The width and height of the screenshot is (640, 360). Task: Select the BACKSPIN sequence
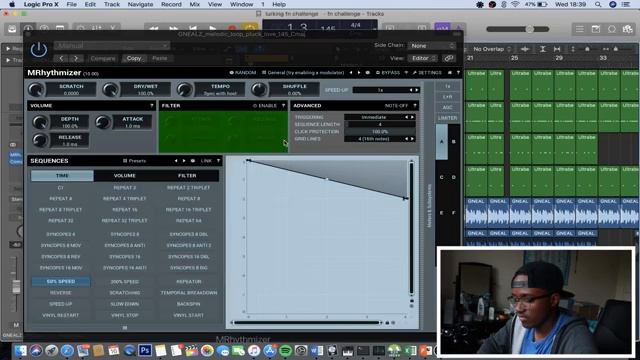click(189, 304)
